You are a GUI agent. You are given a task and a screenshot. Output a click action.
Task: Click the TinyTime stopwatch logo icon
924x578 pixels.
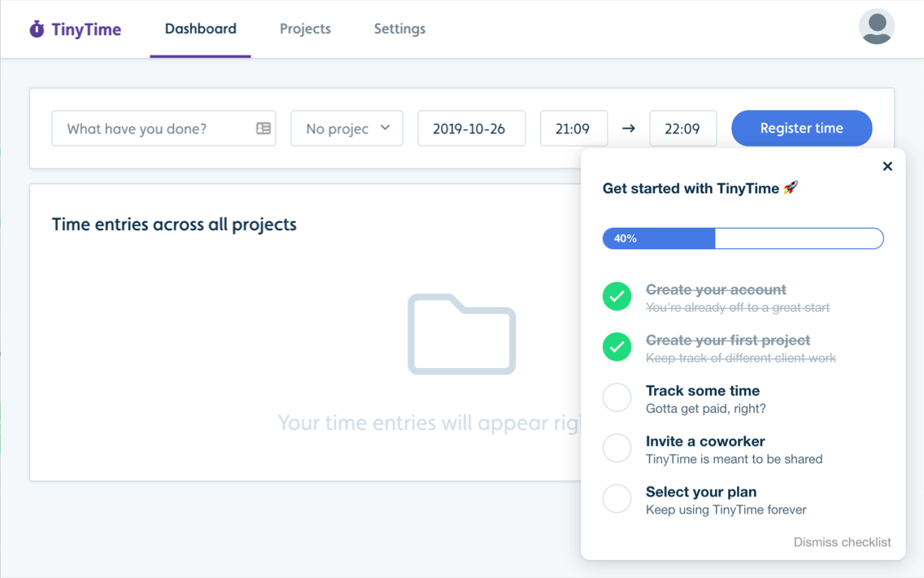37,29
